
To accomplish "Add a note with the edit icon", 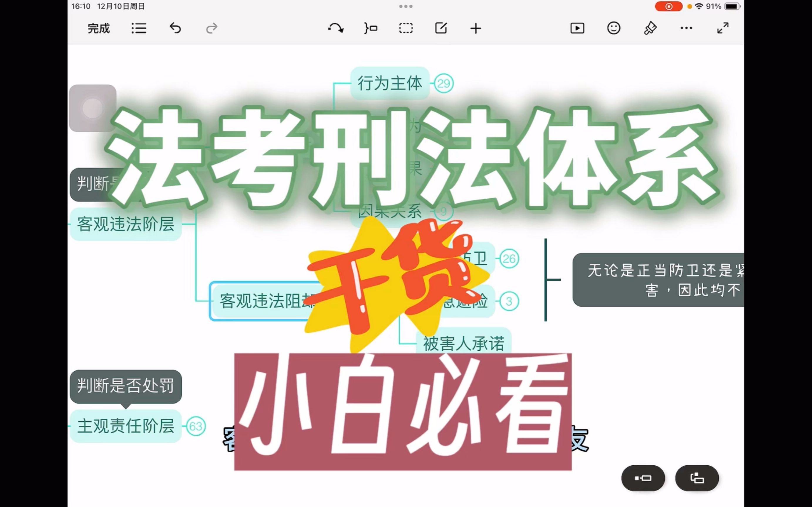I will click(441, 28).
